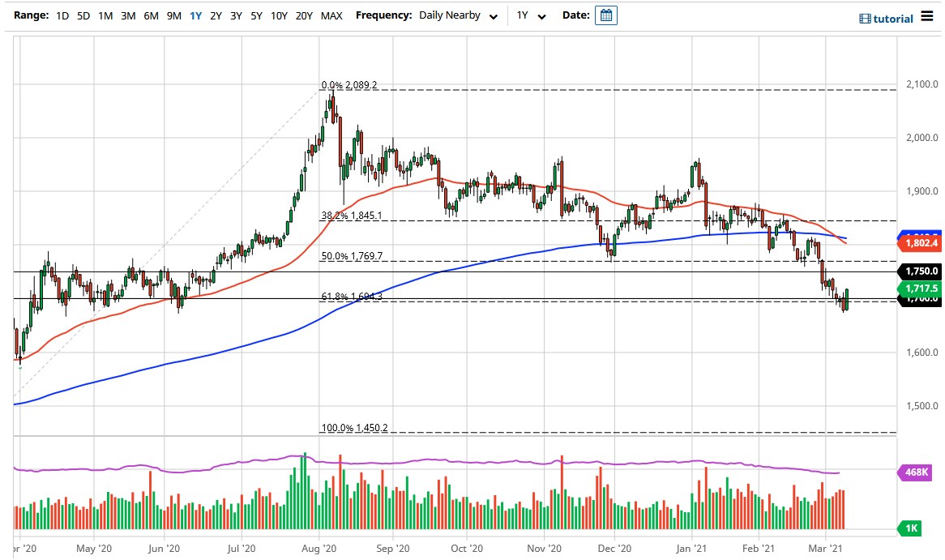This screenshot has height=560, width=945.
Task: Click the 1,900.0 axis value
Action: [922, 191]
